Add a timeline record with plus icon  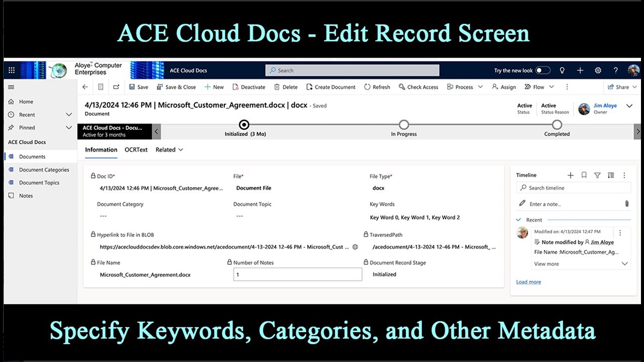571,175
